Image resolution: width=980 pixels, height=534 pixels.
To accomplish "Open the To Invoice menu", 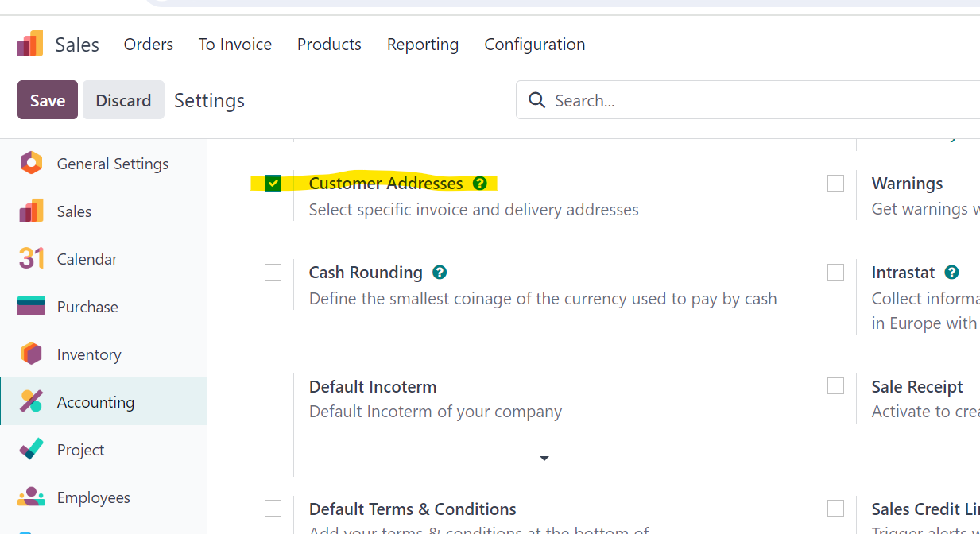I will point(235,44).
